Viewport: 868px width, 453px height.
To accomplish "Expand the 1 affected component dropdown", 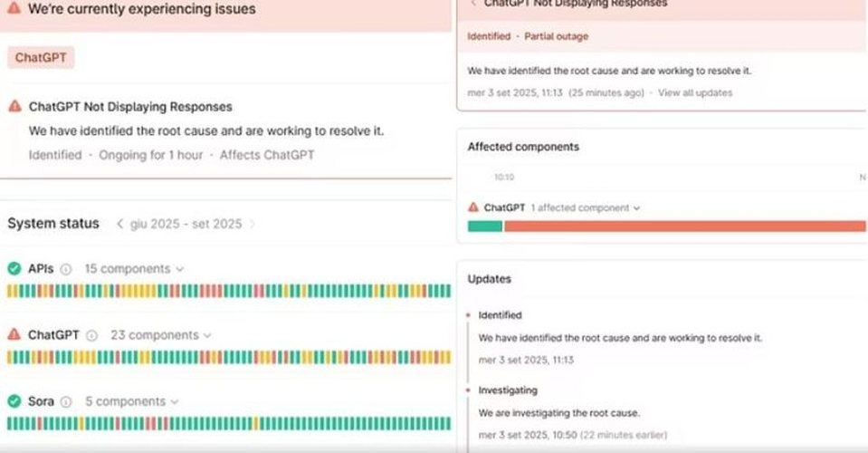I will pos(586,207).
